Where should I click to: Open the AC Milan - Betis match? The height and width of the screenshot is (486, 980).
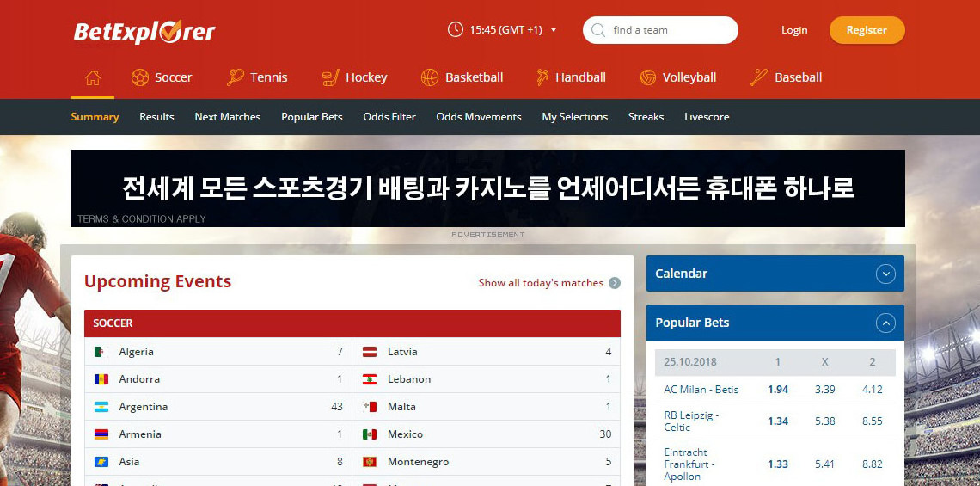coord(701,389)
